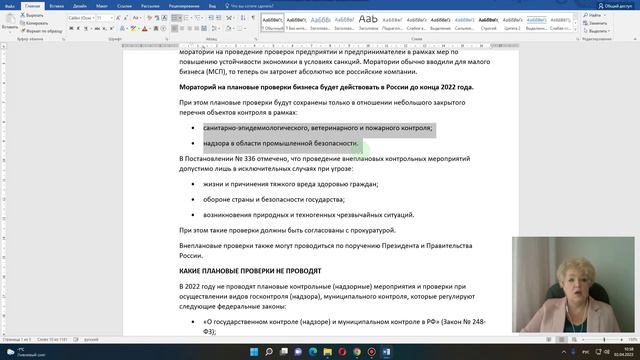Screen dimensions: 640x360
Task: Adjust the zoom slider in status bar
Action: point(604,339)
